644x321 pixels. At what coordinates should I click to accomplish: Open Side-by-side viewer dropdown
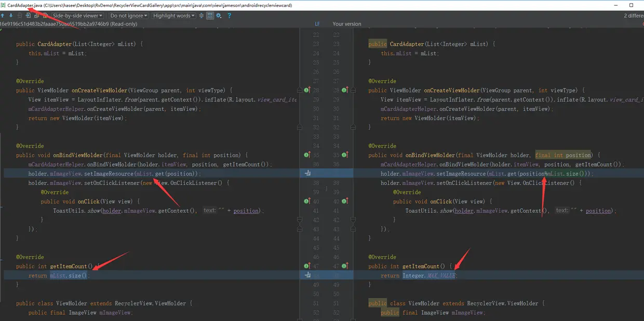click(77, 16)
